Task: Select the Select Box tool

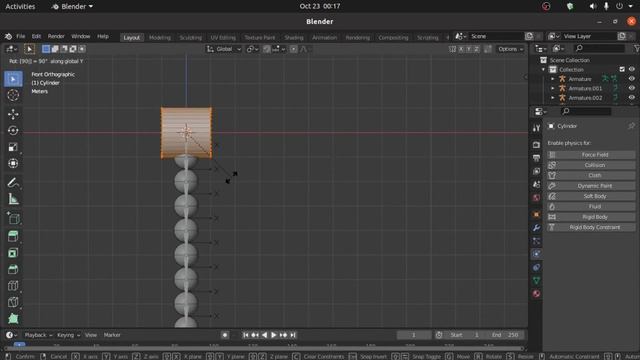Action: (x=13, y=79)
